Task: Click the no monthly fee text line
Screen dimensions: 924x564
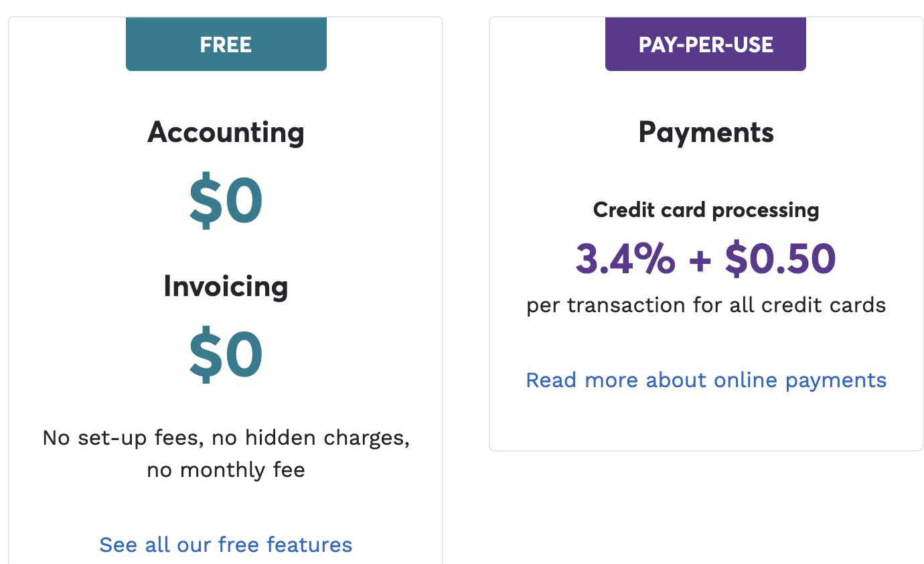Action: (226, 470)
